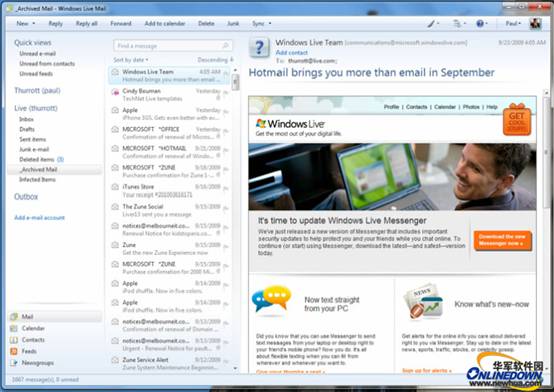Select Unread e-mail quick view
This screenshot has height=392, width=554.
pos(37,54)
